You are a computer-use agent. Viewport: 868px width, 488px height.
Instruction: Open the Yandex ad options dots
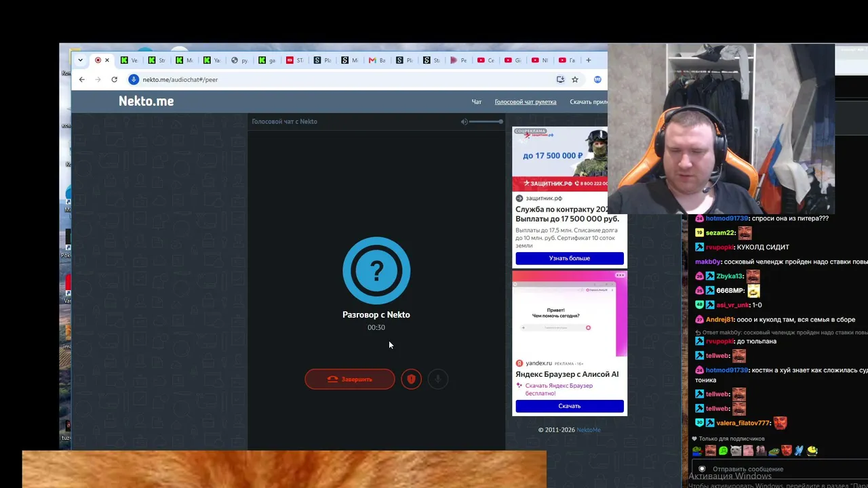[620, 275]
